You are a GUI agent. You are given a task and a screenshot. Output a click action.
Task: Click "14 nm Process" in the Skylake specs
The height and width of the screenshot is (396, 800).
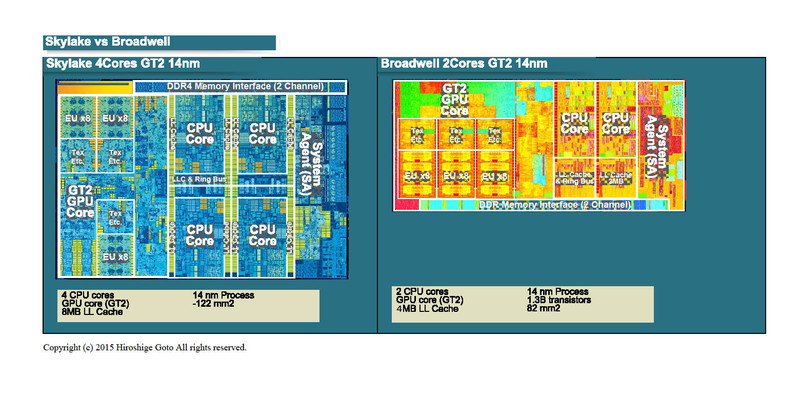[x=223, y=295]
